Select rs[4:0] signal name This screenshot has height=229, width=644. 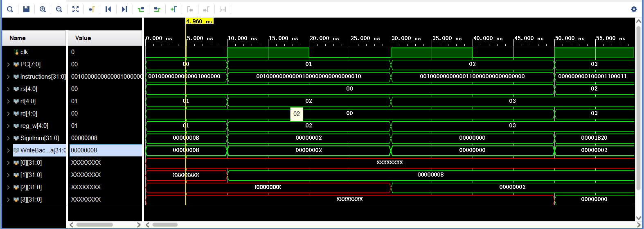click(x=29, y=89)
